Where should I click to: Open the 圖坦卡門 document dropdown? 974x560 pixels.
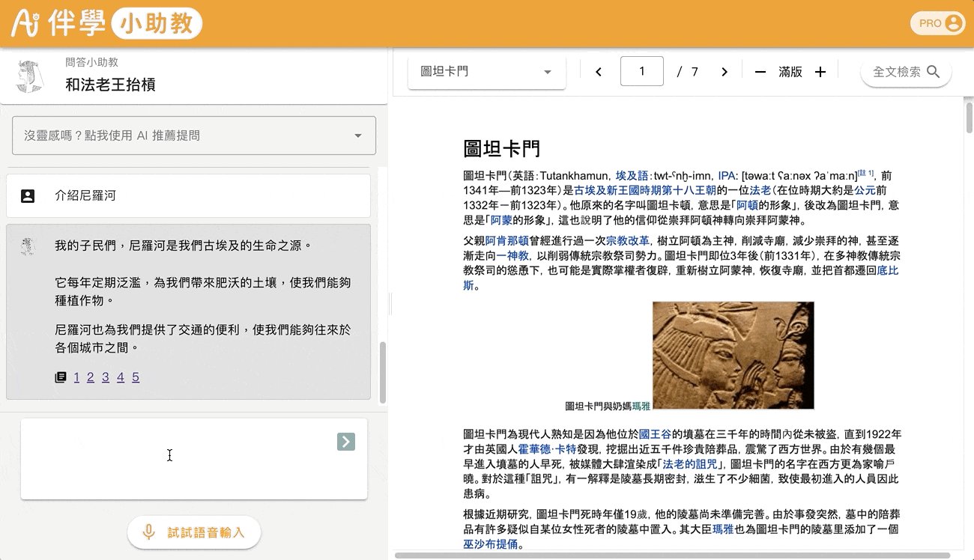pos(486,72)
